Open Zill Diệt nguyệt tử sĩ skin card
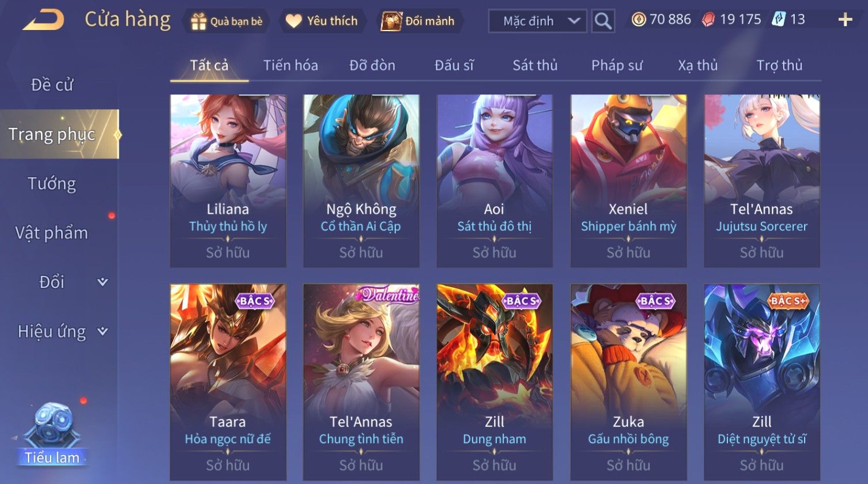Image resolution: width=868 pixels, height=484 pixels. [x=761, y=382]
